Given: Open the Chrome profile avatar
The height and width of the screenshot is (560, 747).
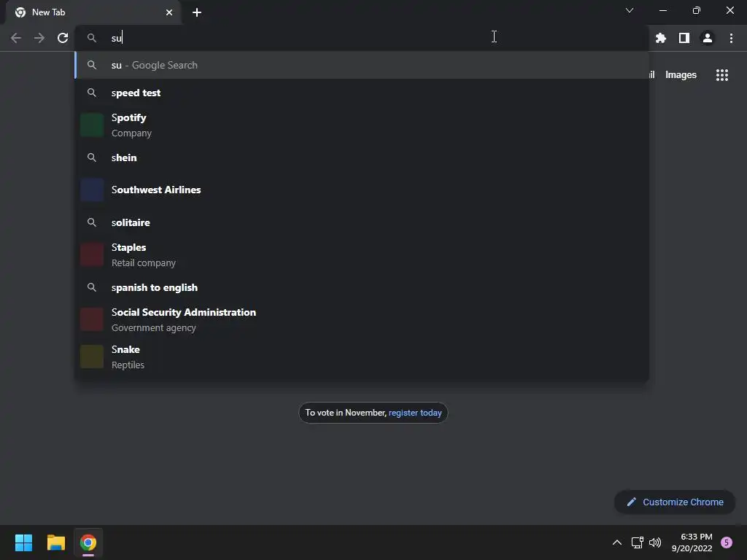Looking at the screenshot, I should (x=708, y=38).
